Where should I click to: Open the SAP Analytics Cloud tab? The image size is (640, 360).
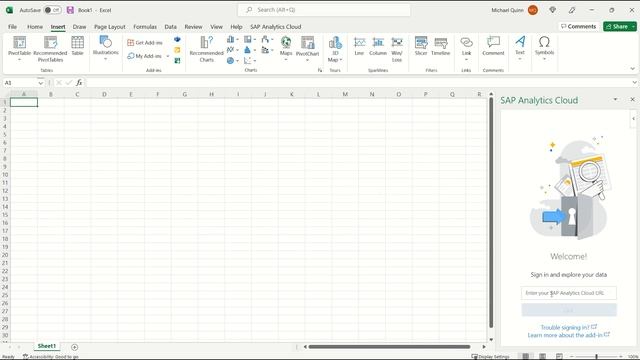click(x=276, y=27)
